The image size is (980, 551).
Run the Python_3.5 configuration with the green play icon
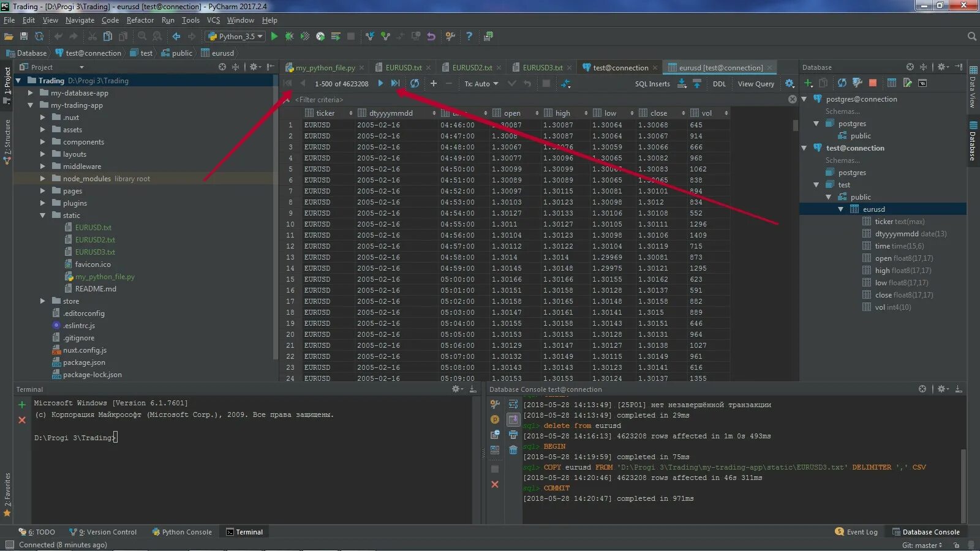point(274,36)
